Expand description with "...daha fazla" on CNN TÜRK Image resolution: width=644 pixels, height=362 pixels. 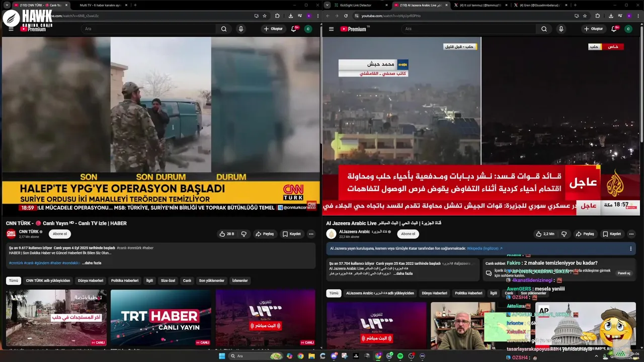tap(92, 263)
